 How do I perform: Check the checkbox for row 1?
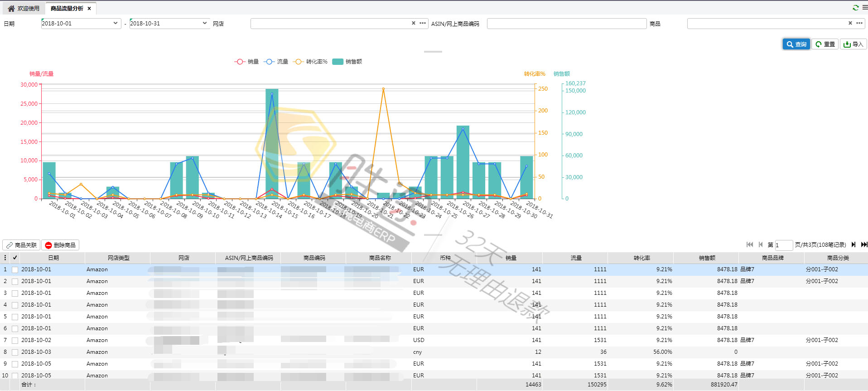pyautogui.click(x=15, y=269)
